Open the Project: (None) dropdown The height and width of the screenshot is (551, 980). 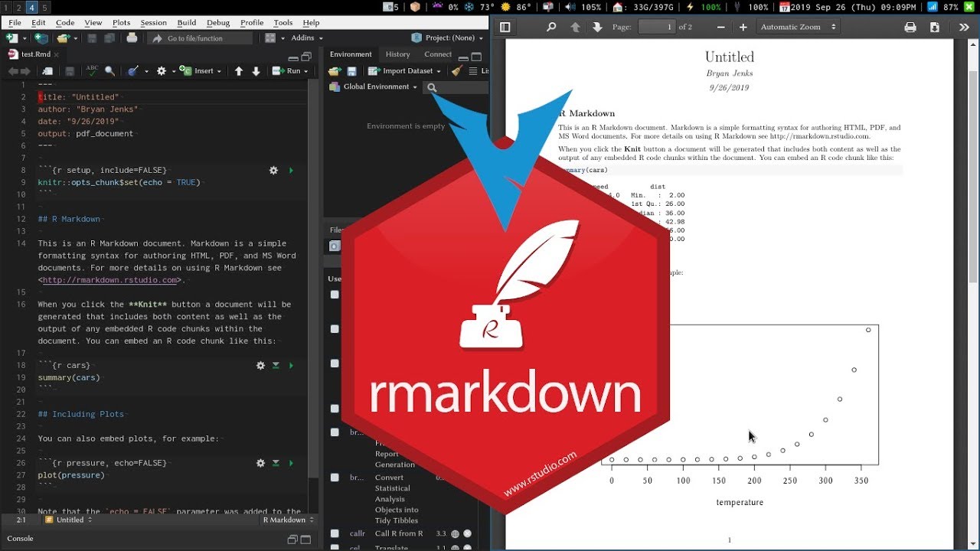coord(449,37)
